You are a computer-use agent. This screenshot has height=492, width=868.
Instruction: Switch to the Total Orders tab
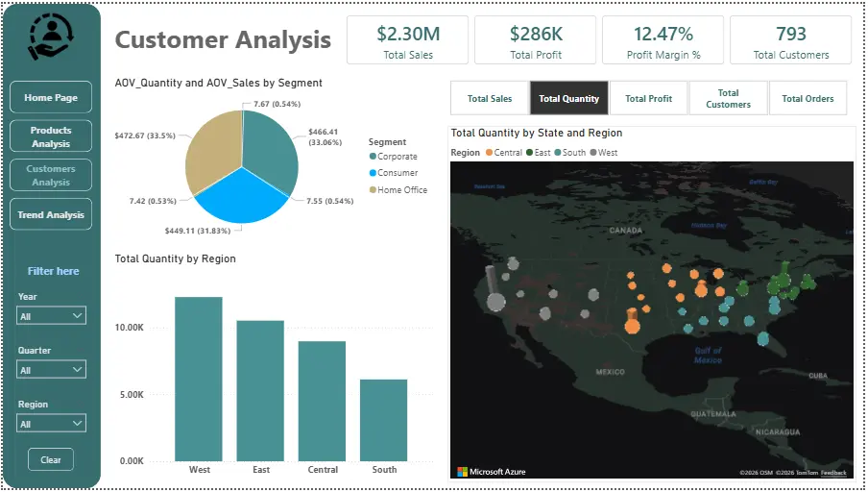tap(808, 98)
